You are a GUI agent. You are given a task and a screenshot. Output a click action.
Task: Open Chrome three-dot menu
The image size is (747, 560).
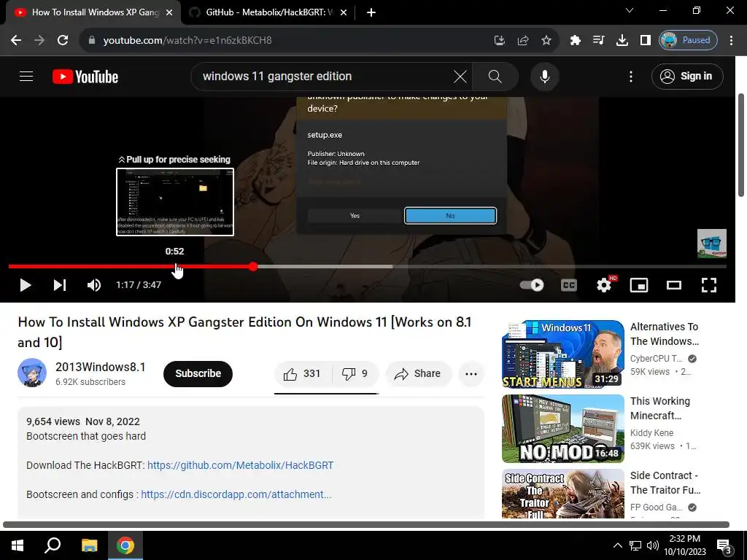731,40
